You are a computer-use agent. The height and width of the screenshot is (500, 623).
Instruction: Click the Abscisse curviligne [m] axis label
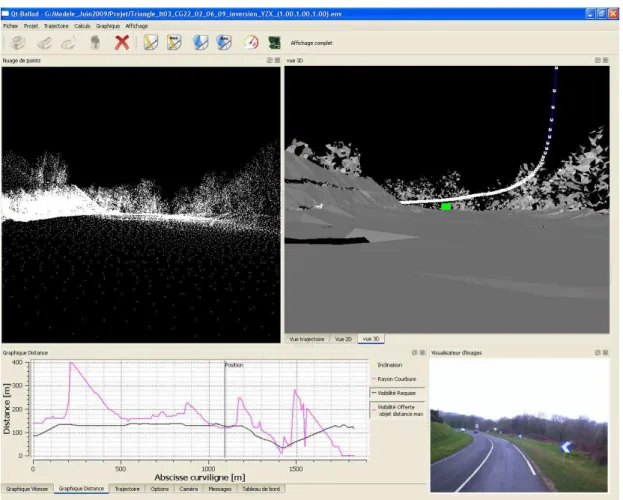pyautogui.click(x=199, y=477)
